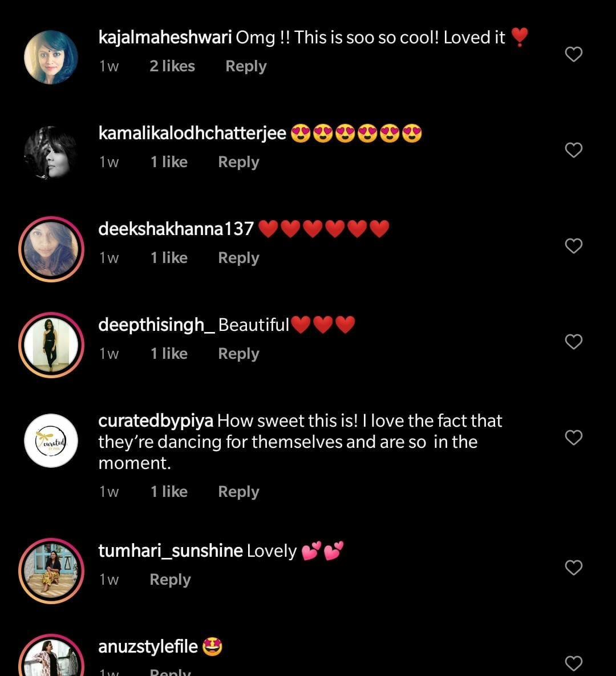Like deekshakhanna137's hearts comment
The image size is (616, 676).
(573, 246)
